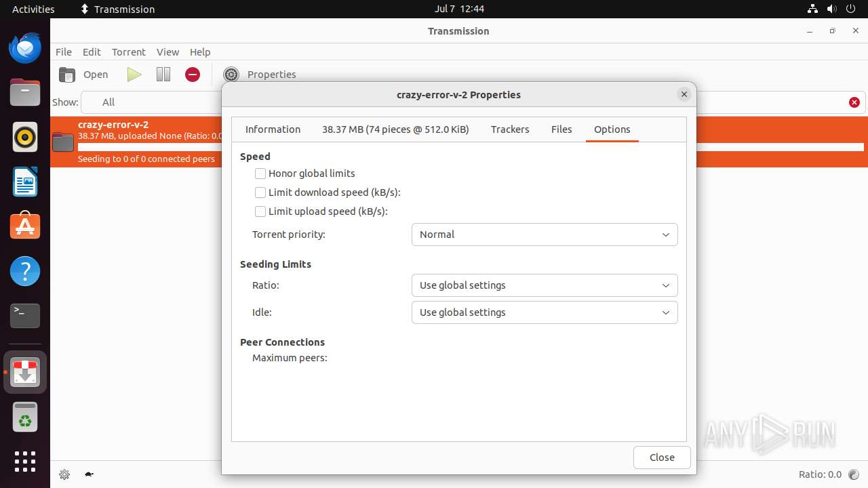
Task: Open Files manager from the dock
Action: point(25,93)
